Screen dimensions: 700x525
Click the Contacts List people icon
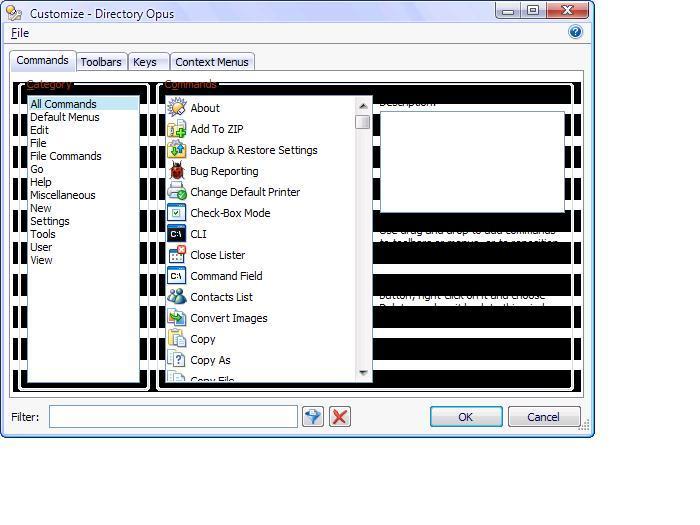pyautogui.click(x=177, y=297)
